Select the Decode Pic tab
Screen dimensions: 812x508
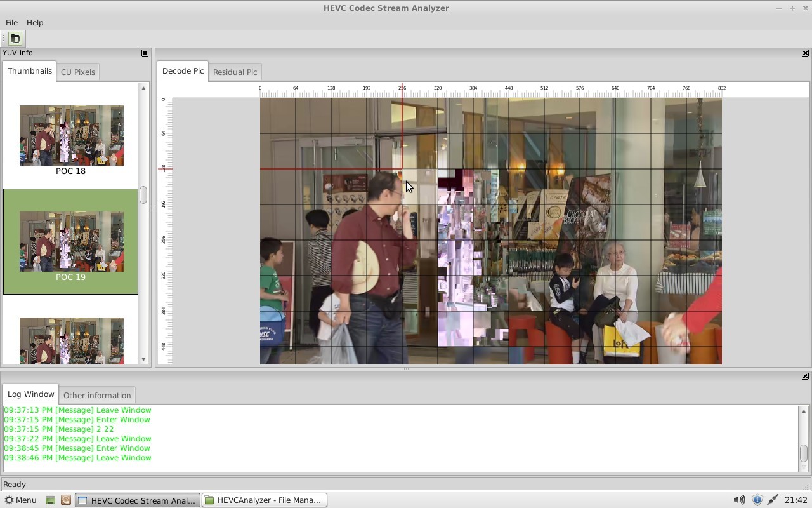[x=183, y=71]
